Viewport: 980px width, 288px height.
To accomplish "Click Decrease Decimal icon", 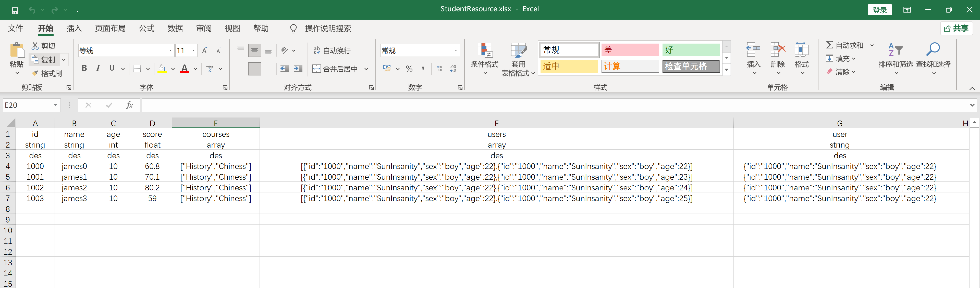I will point(453,69).
